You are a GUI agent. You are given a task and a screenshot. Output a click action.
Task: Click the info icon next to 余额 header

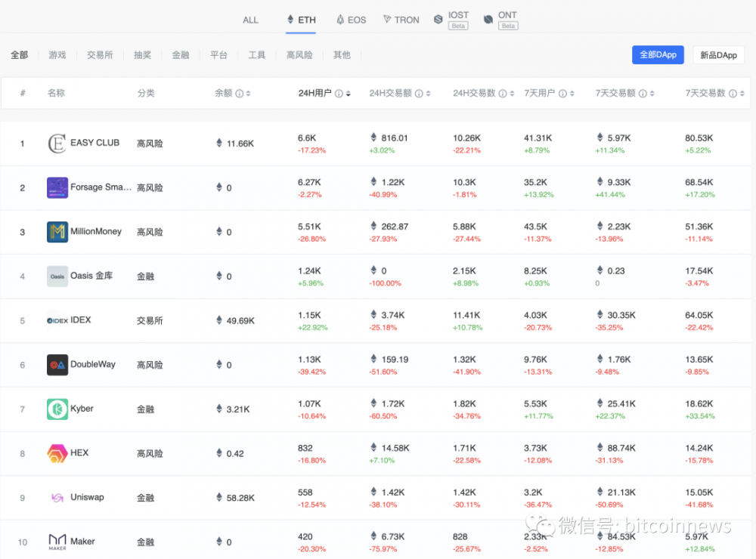point(239,93)
